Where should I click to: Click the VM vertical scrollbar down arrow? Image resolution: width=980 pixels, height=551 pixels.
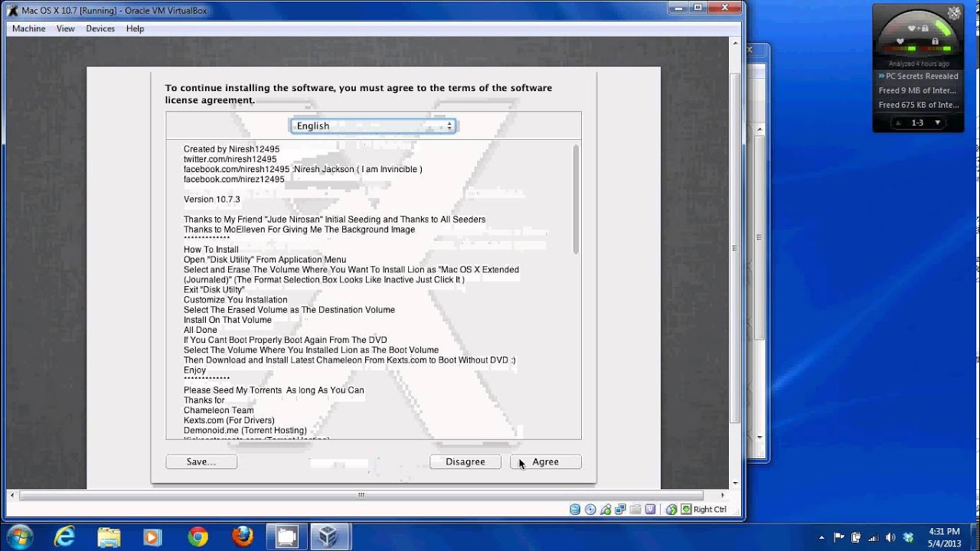tap(735, 484)
